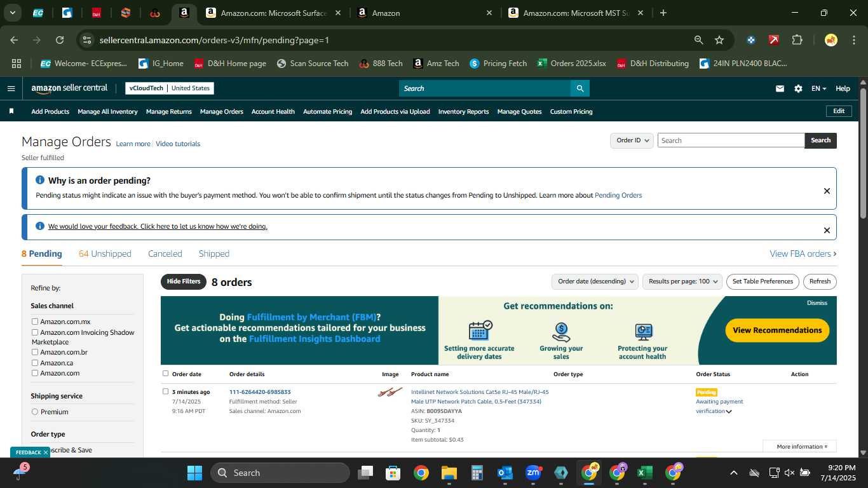Expand the 'Awaiting payment verification' status arrow
Image resolution: width=868 pixels, height=488 pixels.
(x=729, y=411)
